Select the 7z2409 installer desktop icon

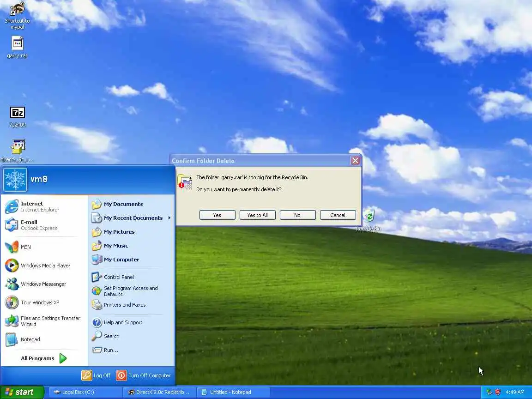(17, 117)
